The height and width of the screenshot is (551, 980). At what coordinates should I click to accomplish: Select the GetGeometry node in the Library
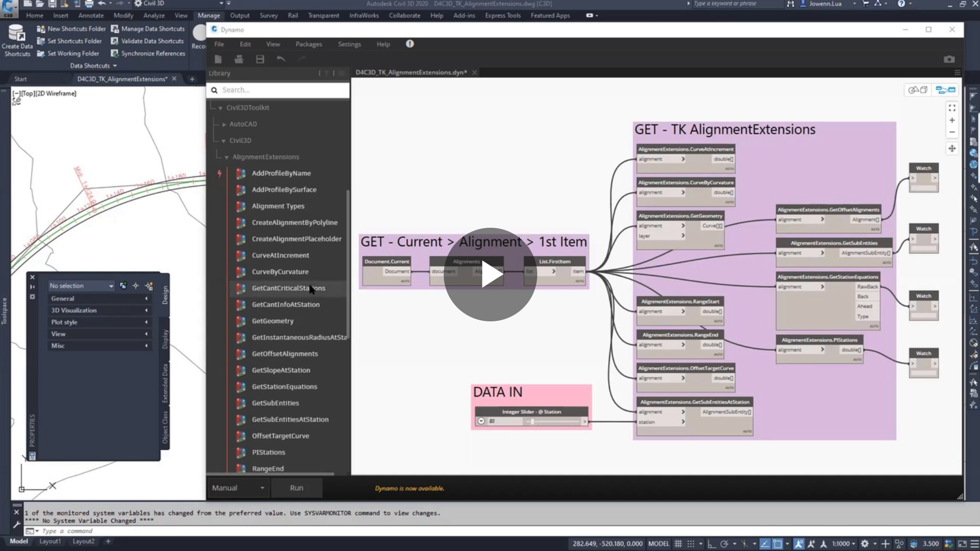pyautogui.click(x=272, y=321)
